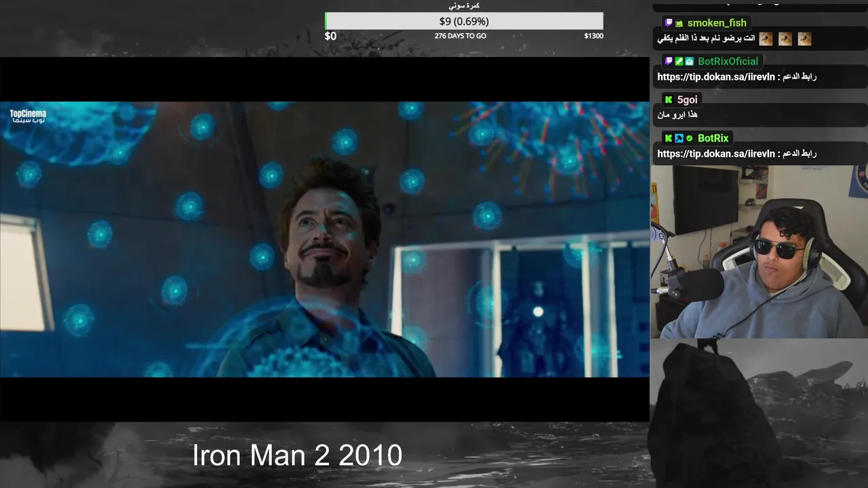Click the streamer webcam feed
The image size is (868, 488).
(759, 251)
